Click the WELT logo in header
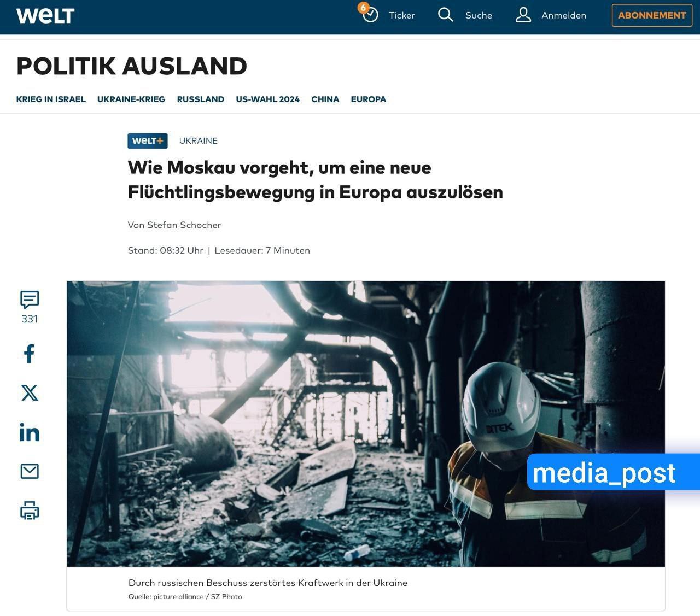The height and width of the screenshot is (616, 700). point(45,16)
